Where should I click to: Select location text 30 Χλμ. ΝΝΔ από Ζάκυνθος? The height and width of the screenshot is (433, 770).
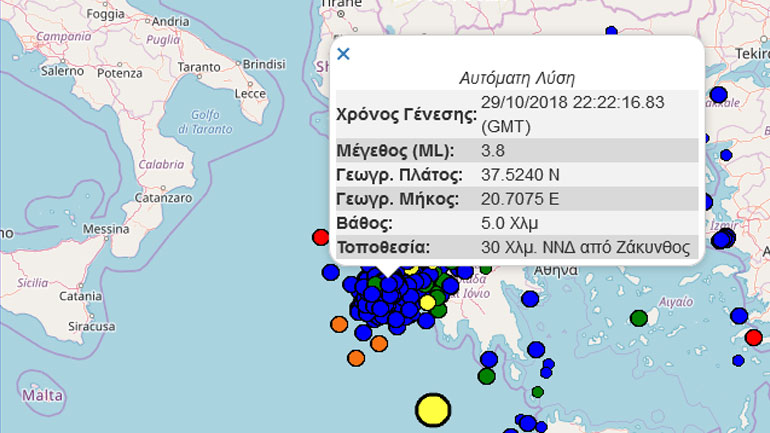[586, 247]
